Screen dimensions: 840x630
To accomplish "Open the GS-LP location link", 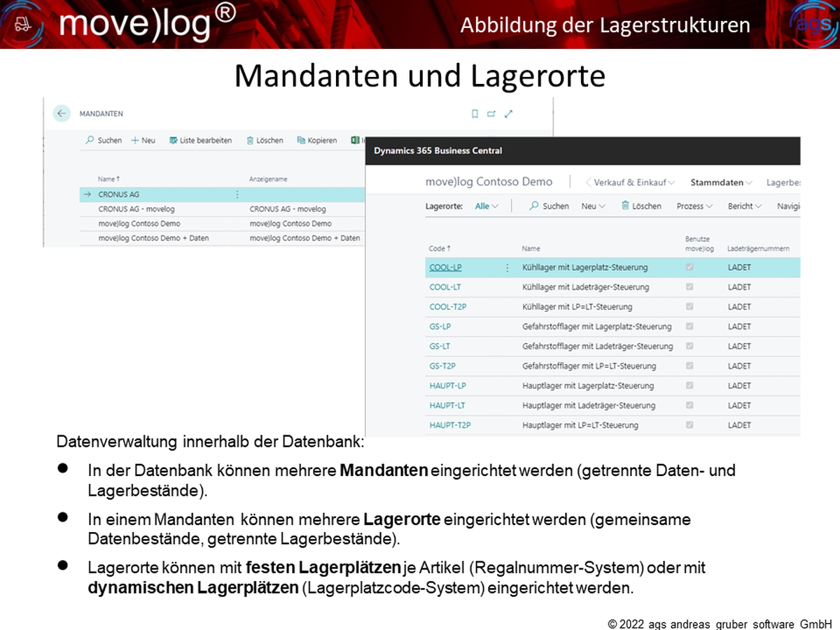I will 440,326.
